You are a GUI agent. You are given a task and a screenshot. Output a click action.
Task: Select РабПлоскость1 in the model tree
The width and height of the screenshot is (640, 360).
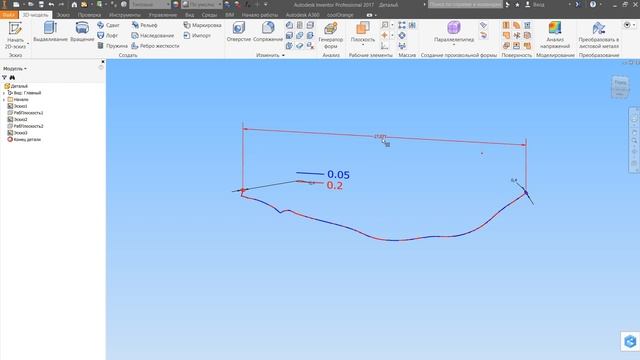(x=25, y=113)
